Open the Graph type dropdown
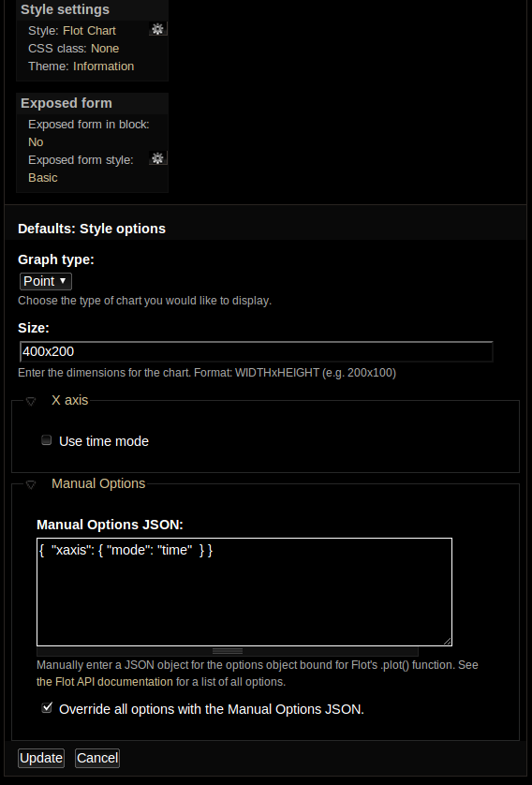Screen dimensions: 532x785 click(x=46, y=281)
